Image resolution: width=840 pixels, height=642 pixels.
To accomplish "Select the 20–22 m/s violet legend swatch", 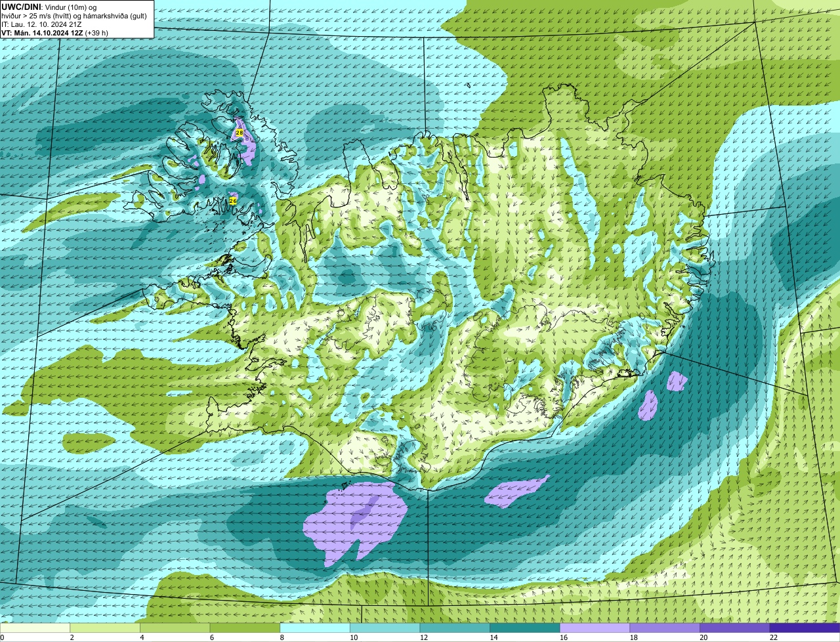I will 735,628.
